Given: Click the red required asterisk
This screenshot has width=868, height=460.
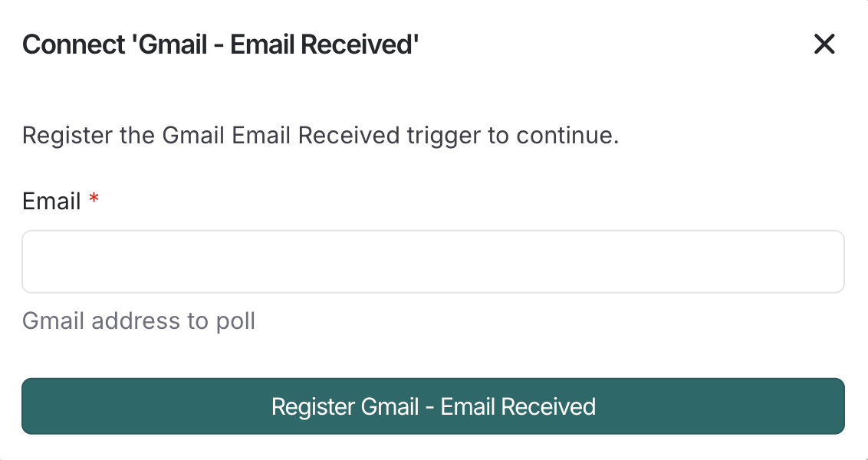Looking at the screenshot, I should pos(94,201).
